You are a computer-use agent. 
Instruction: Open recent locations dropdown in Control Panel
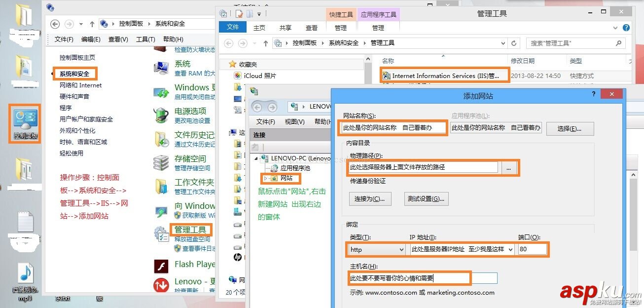tap(80, 24)
